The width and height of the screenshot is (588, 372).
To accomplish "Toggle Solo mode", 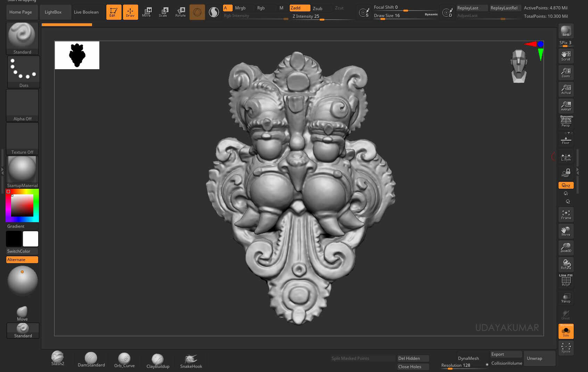I will (566, 331).
